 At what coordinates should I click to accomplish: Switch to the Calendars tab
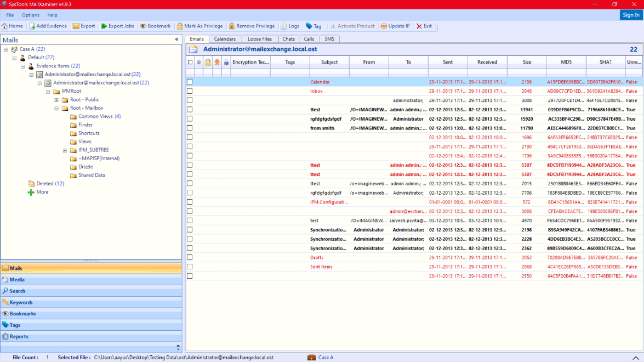point(225,39)
